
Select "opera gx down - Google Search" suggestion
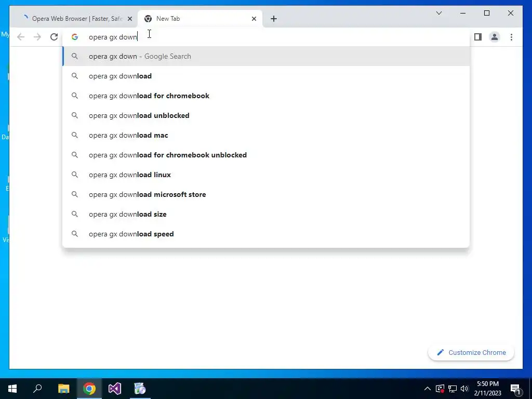[266, 56]
